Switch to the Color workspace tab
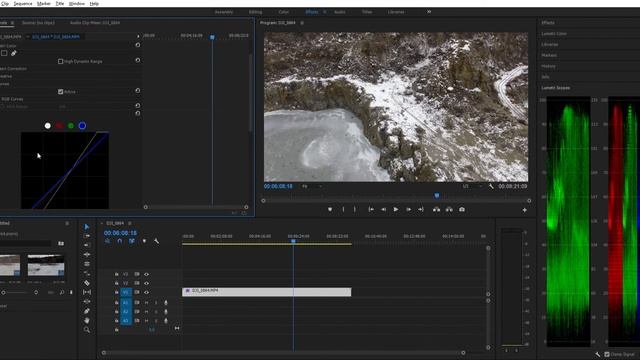The width and height of the screenshot is (640, 360). 284,12
